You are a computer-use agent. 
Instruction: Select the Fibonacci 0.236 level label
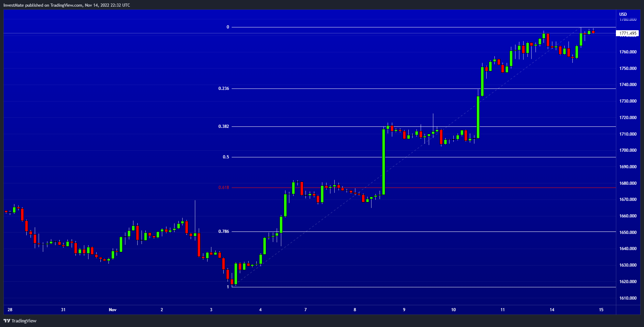pos(224,89)
